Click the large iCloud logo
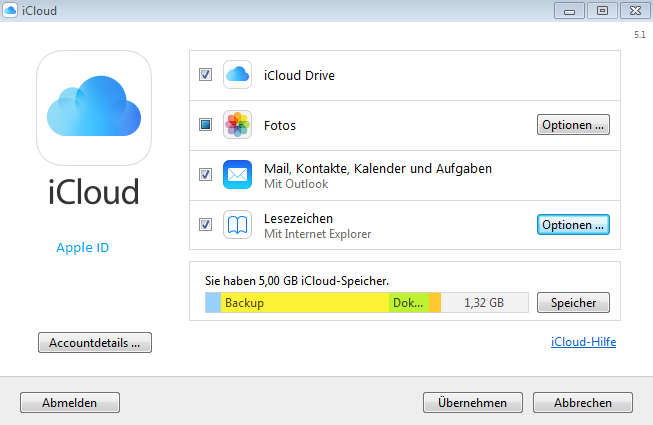This screenshot has width=653, height=425. coord(94,108)
